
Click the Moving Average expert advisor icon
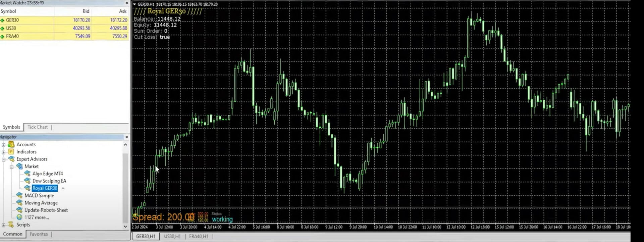pyautogui.click(x=19, y=203)
